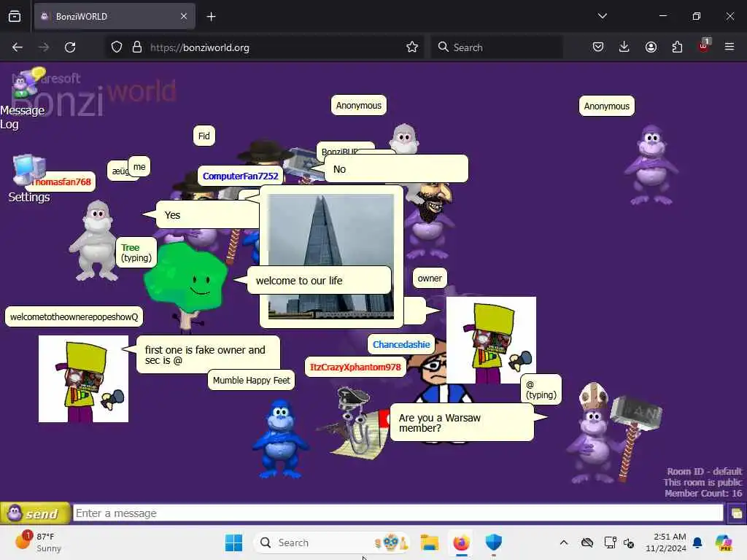The image size is (747, 560).
Task: Click the ItzCrazyXphantom978 name tag
Action: 355,367
